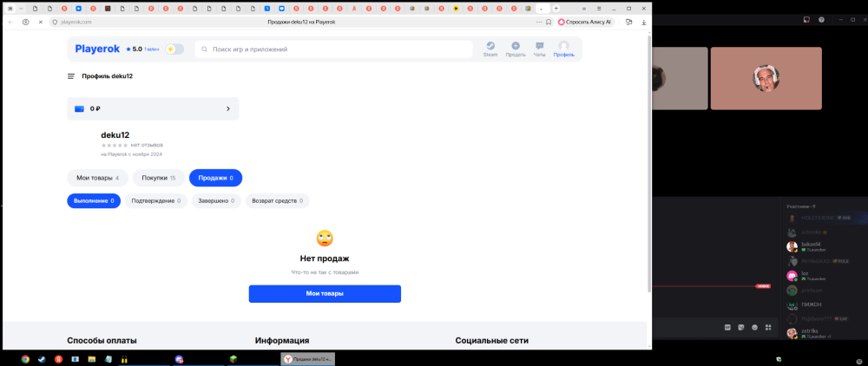Screen dimensions: 868x366
Task: Click Спросить Алису AI button
Action: (584, 22)
